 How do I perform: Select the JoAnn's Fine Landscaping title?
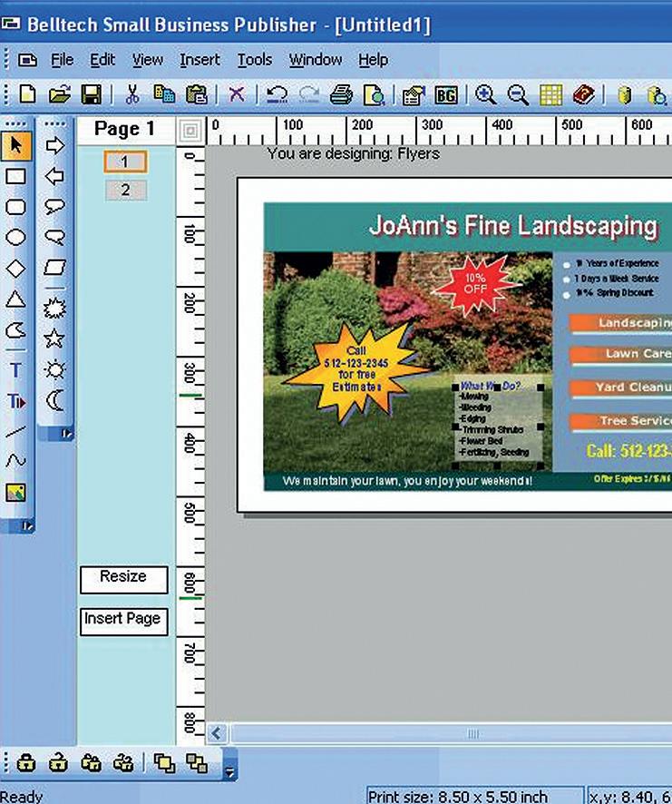[513, 226]
